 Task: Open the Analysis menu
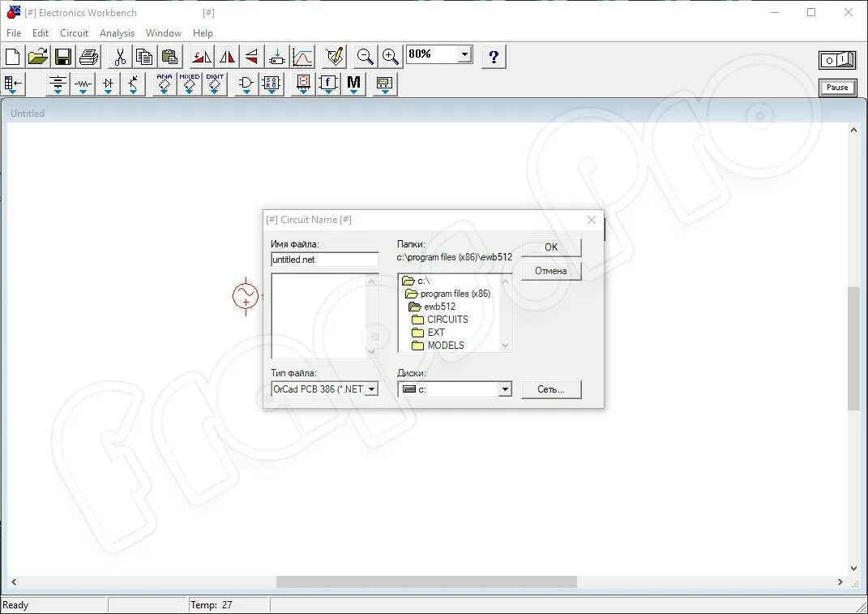click(117, 33)
